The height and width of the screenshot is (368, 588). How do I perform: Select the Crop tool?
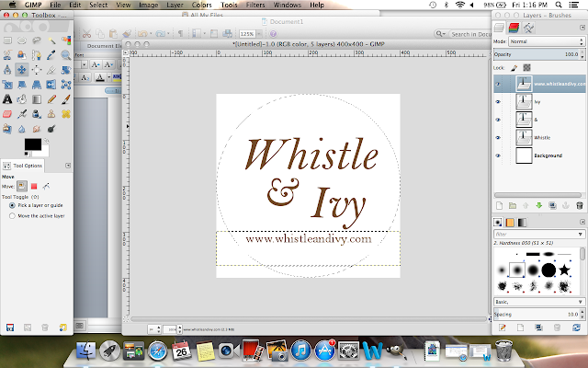click(x=51, y=70)
